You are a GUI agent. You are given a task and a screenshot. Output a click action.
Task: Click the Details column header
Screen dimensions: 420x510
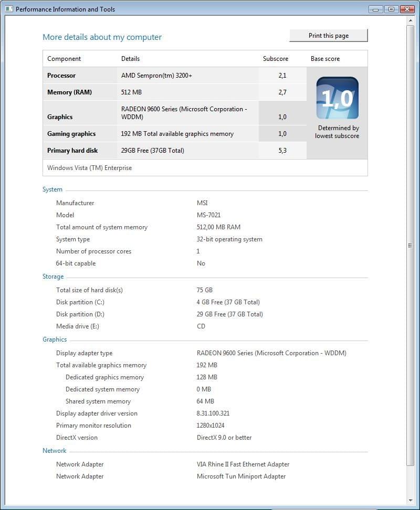click(130, 59)
